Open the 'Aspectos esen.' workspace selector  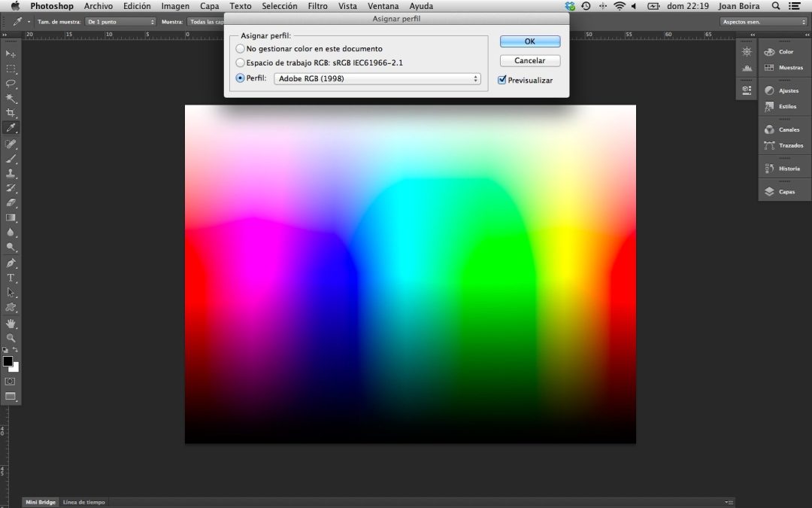[x=762, y=22]
